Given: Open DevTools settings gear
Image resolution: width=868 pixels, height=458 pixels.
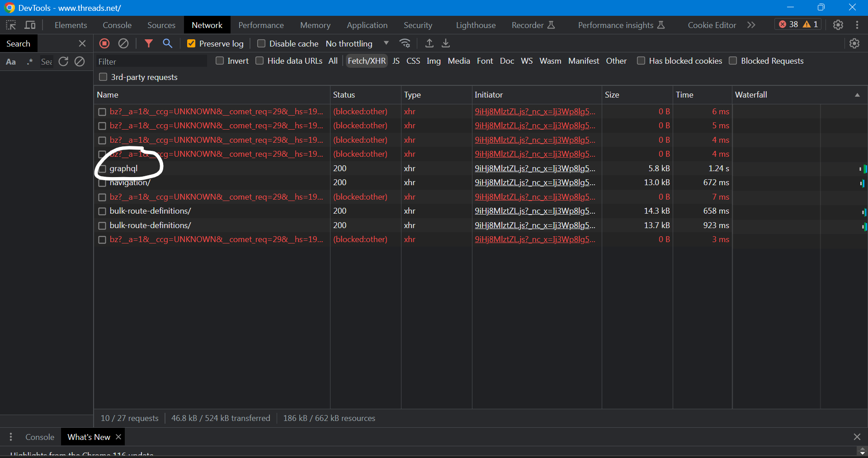Looking at the screenshot, I should click(x=838, y=25).
